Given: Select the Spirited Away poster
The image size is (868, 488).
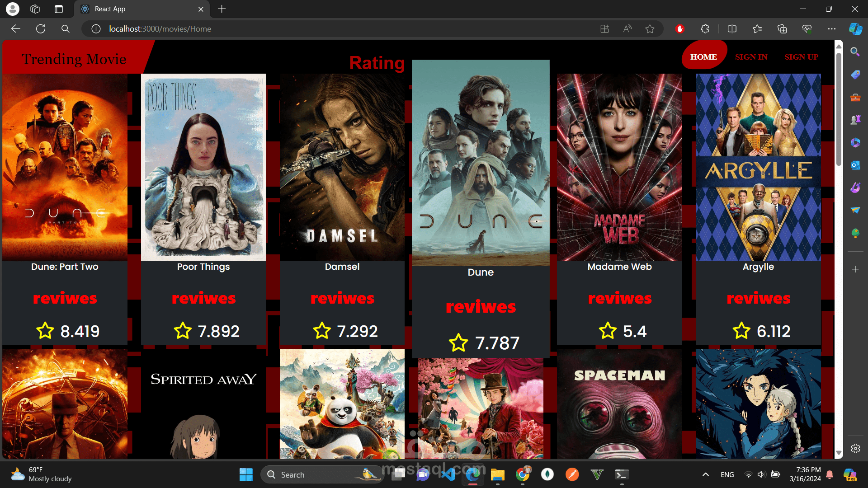Looking at the screenshot, I should tap(203, 404).
